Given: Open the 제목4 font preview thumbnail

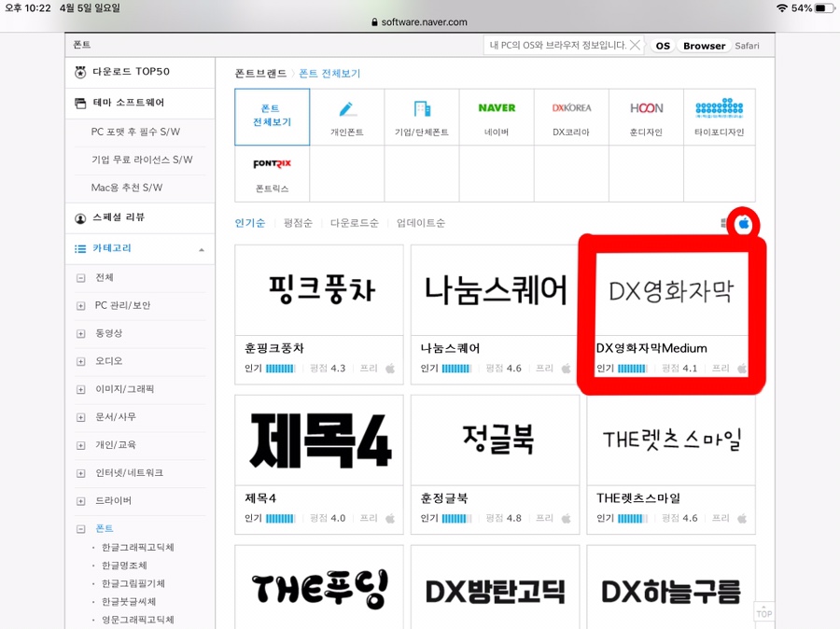Looking at the screenshot, I should [x=319, y=440].
